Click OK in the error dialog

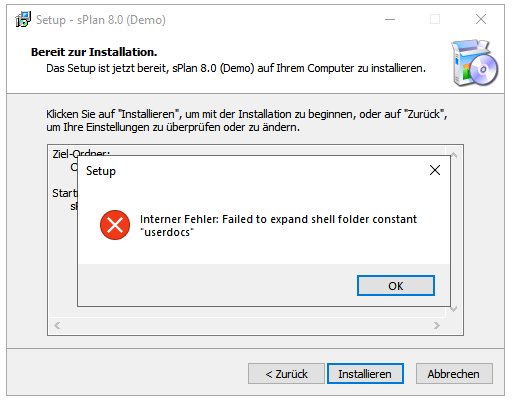click(x=396, y=285)
